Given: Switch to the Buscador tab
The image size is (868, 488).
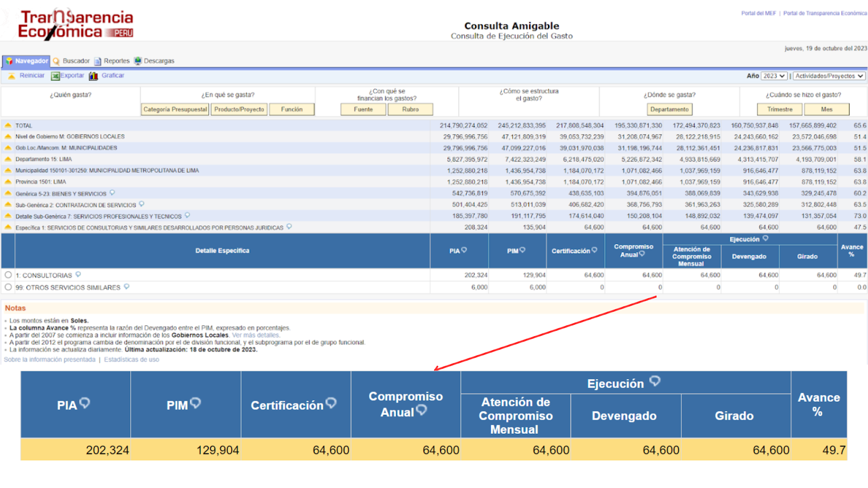Looking at the screenshot, I should (x=76, y=61).
